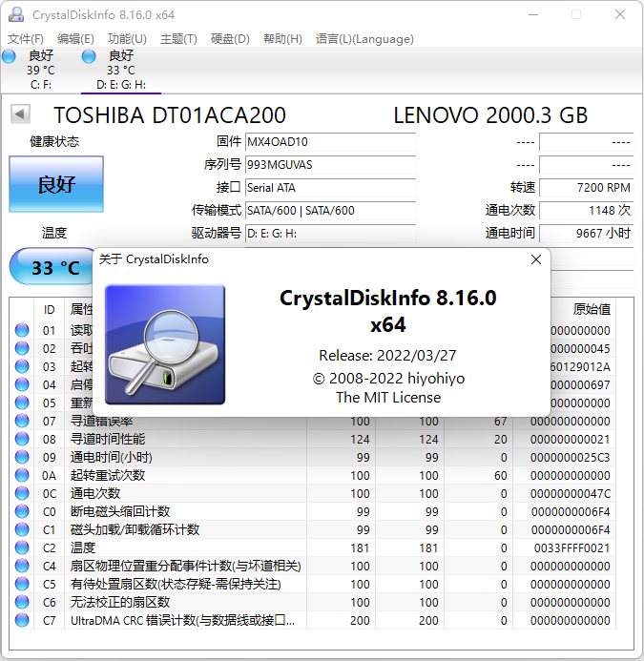This screenshot has height=661, width=644.
Task: Click status orb for attribute ID 07
Action: [x=22, y=421]
